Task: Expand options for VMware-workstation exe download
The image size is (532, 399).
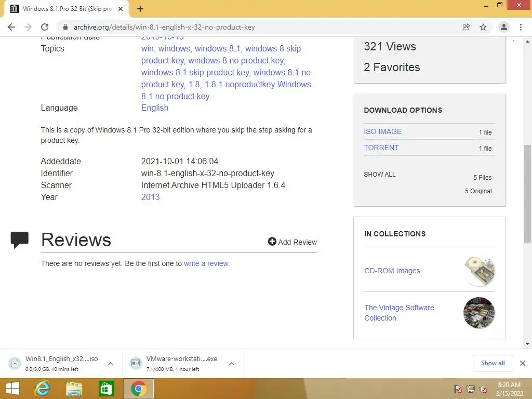Action: coord(232,364)
